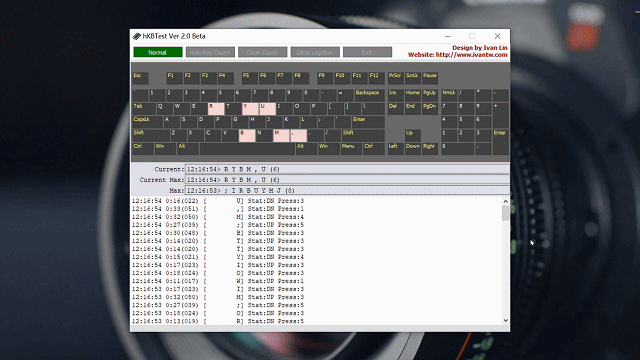Click the highlighted comma key tile
Screen dimensions: 640x360
(x=298, y=136)
